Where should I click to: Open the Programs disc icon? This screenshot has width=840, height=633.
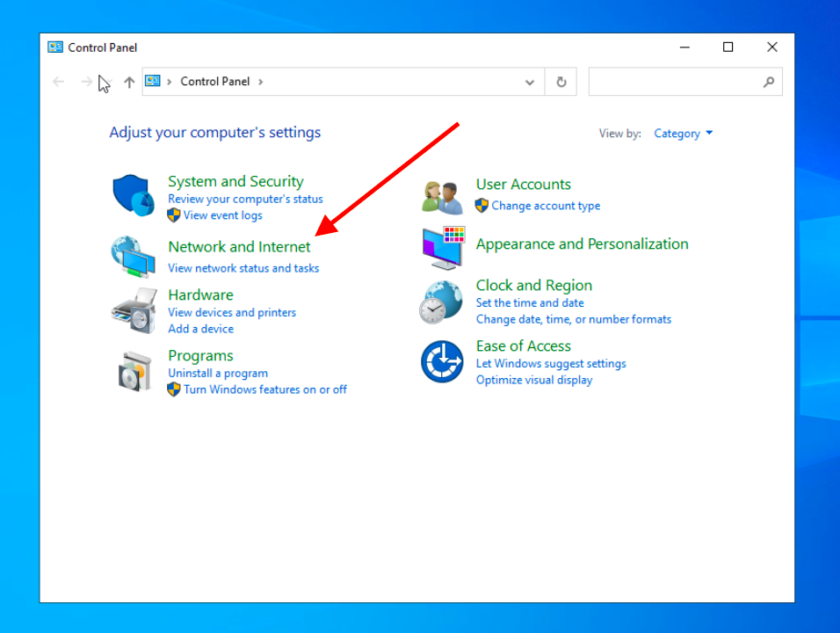click(134, 371)
